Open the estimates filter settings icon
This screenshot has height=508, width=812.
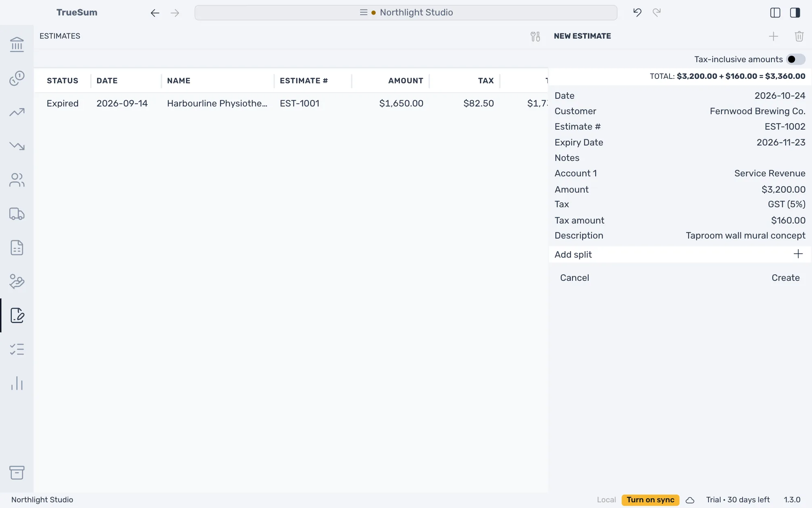(535, 36)
